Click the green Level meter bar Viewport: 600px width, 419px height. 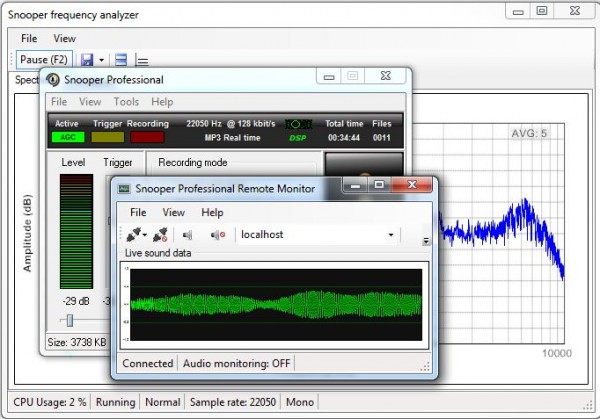point(76,232)
